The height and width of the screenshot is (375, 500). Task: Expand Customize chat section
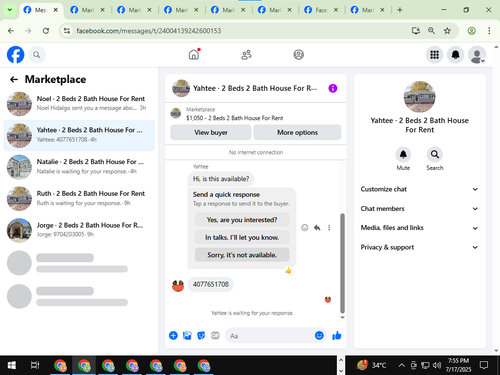click(419, 189)
